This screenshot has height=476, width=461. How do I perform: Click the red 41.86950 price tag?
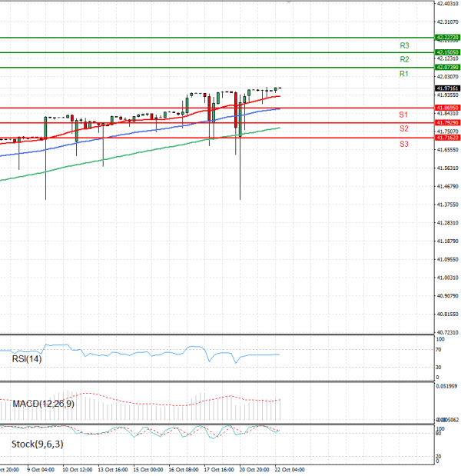coord(447,108)
